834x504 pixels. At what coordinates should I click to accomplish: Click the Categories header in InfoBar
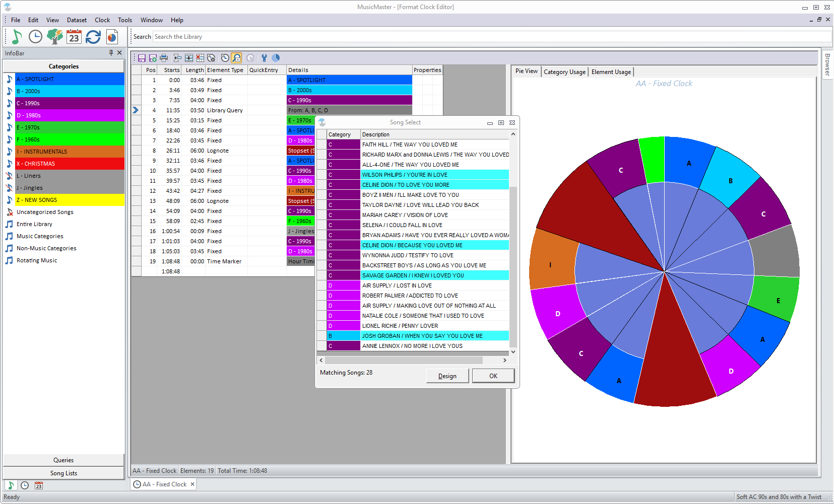point(63,66)
